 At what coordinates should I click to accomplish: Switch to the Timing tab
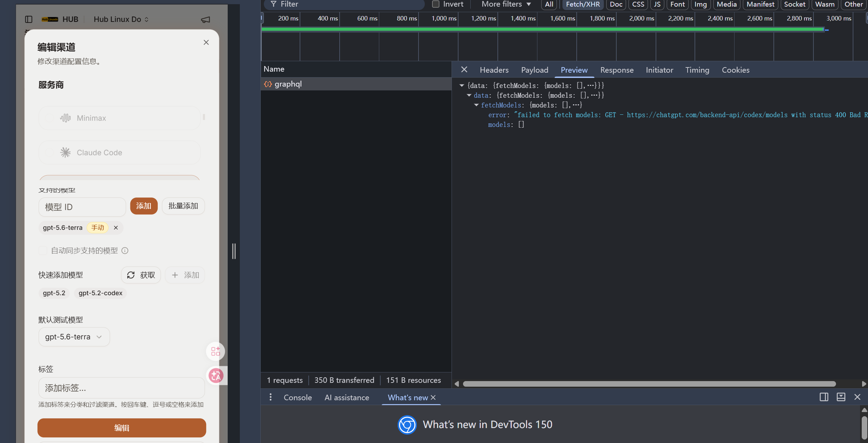point(697,70)
